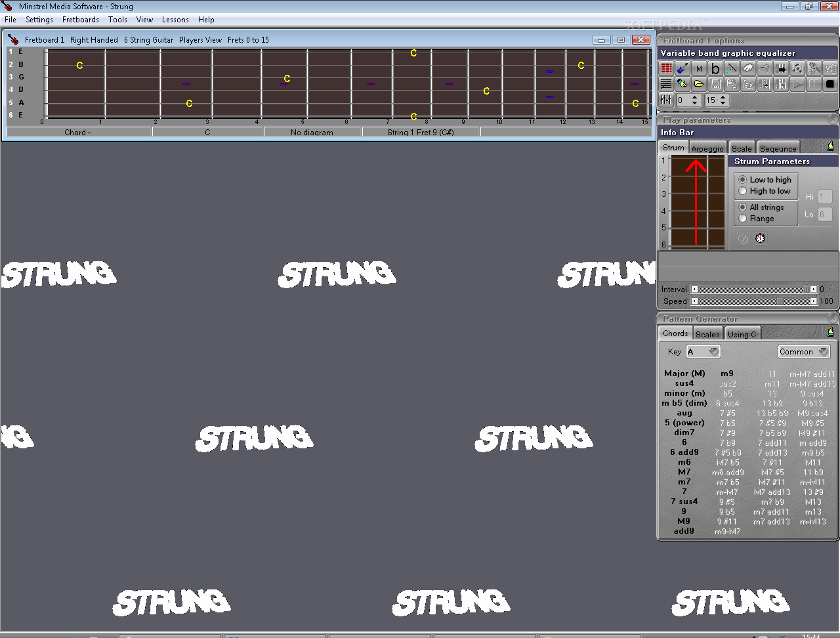Select the Chords tab in Pattern Generator
The image size is (840, 638).
[x=675, y=333]
